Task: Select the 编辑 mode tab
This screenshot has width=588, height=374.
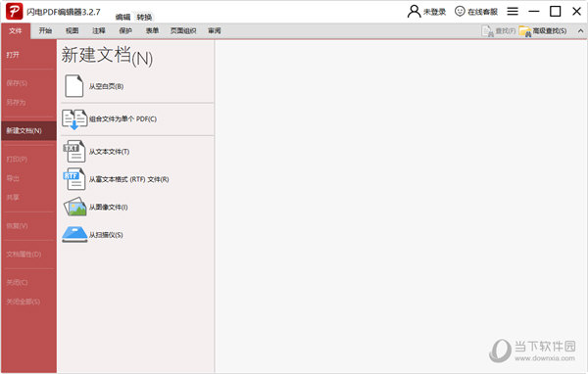Action: pyautogui.click(x=122, y=17)
